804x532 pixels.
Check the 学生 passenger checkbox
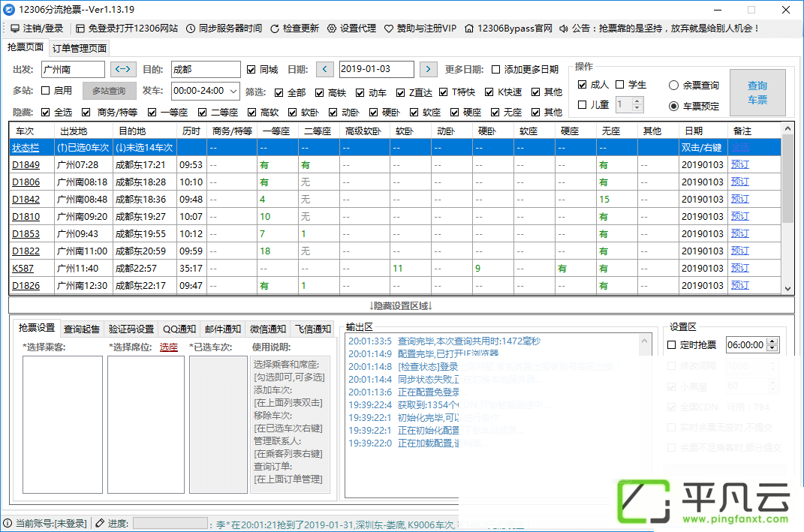pyautogui.click(x=620, y=85)
